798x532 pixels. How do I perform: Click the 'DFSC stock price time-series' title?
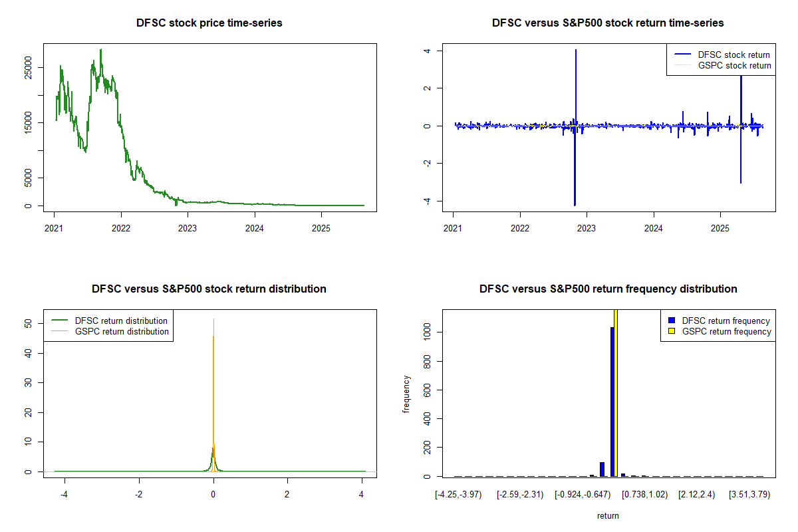pyautogui.click(x=209, y=23)
